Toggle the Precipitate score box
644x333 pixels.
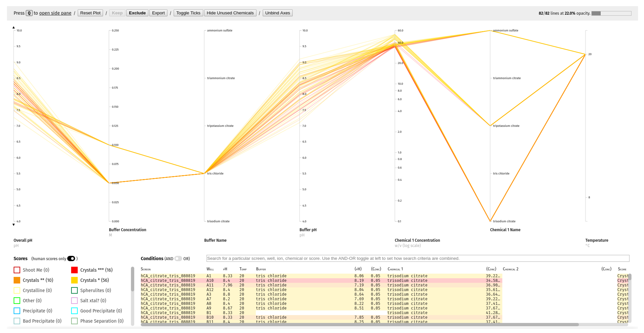point(17,311)
